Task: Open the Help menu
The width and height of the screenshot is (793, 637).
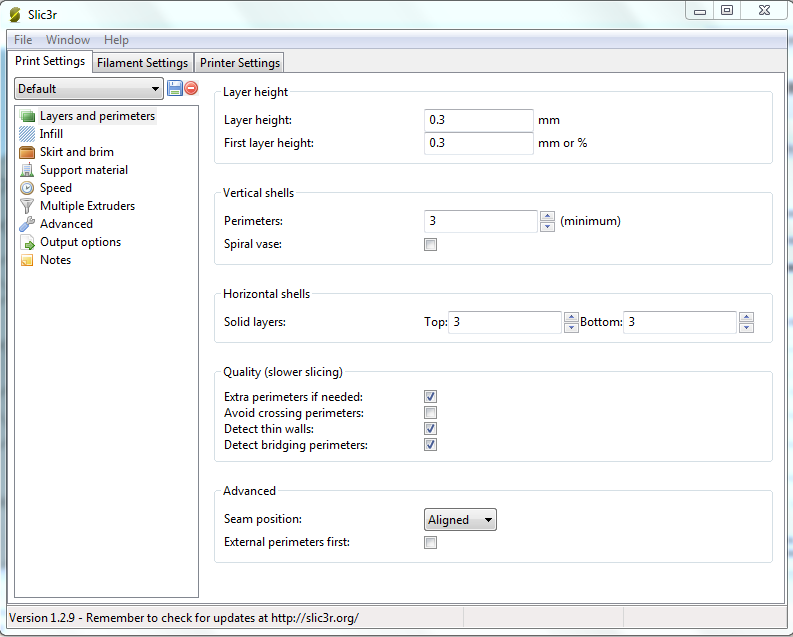Action: [x=116, y=39]
